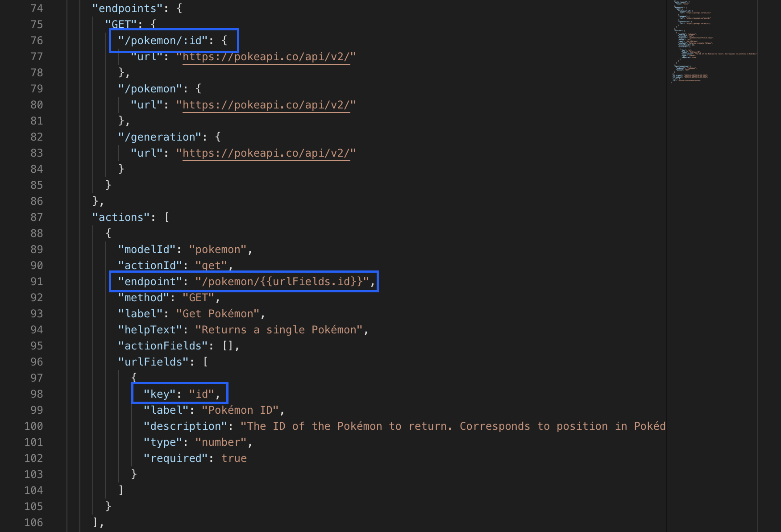
Task: Click the "number" value of "type"
Action: tap(221, 442)
